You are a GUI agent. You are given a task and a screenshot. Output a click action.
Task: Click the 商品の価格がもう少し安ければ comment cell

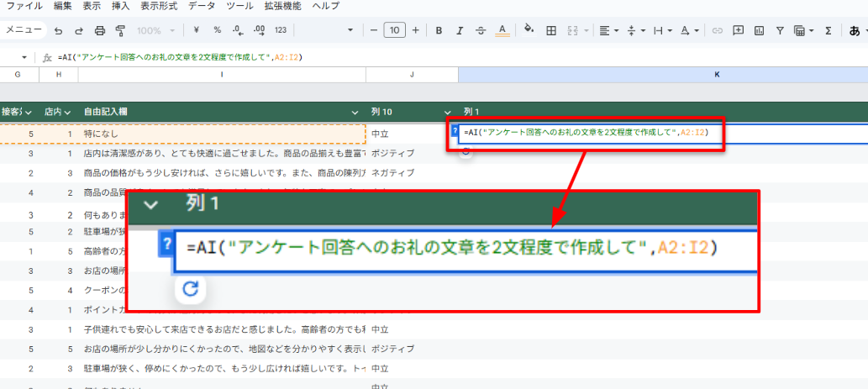[222, 172]
